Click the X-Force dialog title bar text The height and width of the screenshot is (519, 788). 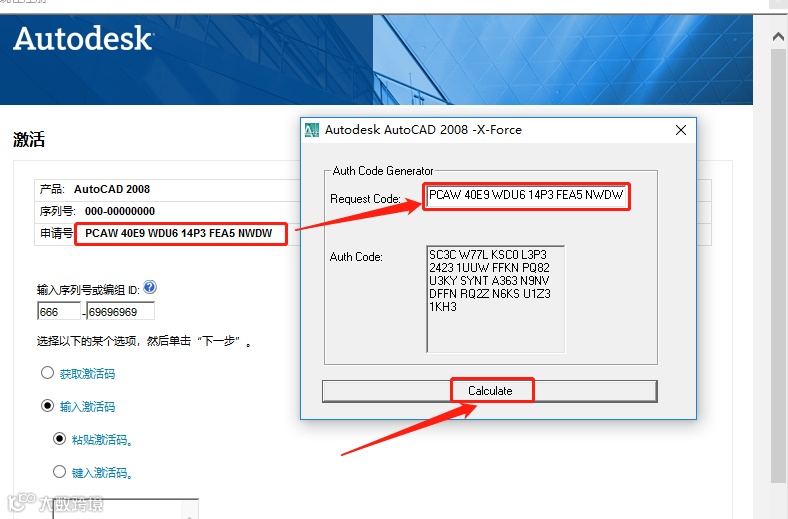423,130
